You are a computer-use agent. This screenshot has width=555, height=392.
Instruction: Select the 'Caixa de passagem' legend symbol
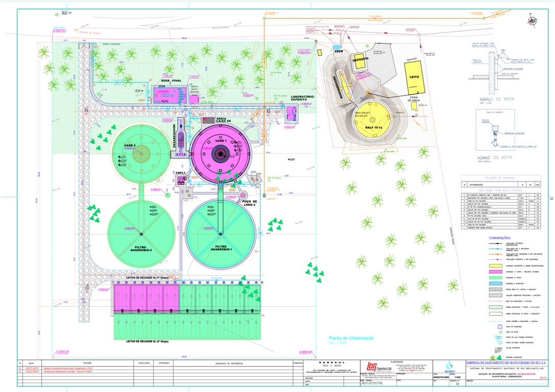pyautogui.click(x=500, y=327)
